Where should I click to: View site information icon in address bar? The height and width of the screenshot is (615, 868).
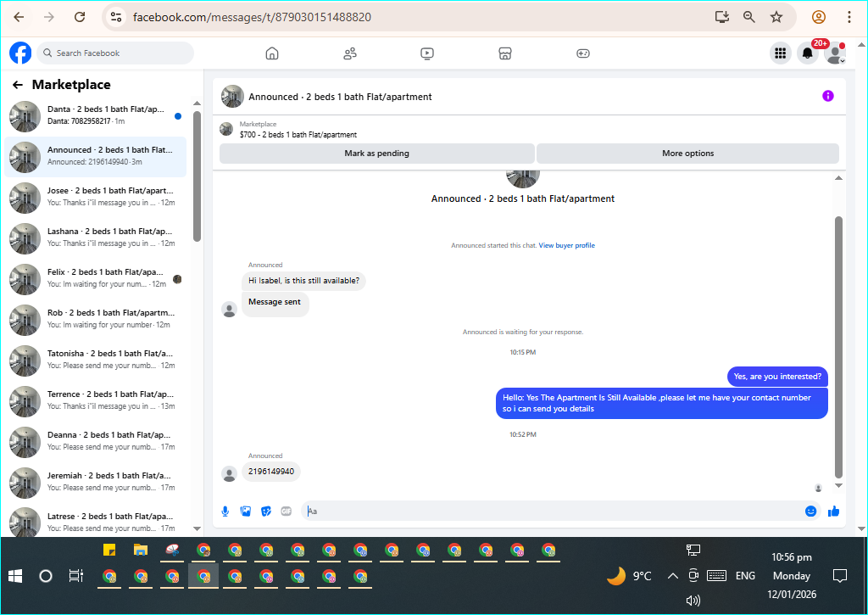coord(115,17)
